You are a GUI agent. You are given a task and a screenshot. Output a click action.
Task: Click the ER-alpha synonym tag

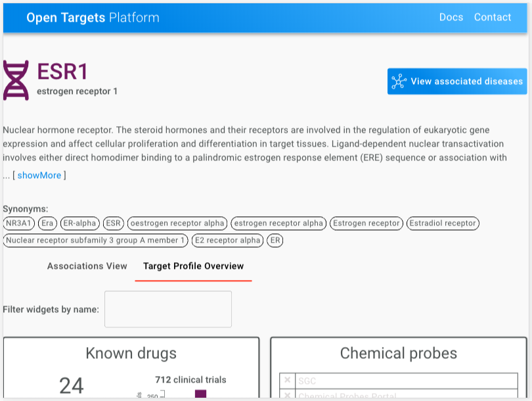pos(81,223)
